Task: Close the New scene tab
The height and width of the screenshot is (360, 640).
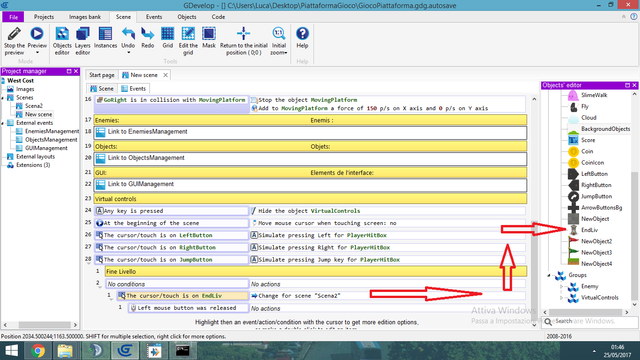Action: click(x=165, y=75)
